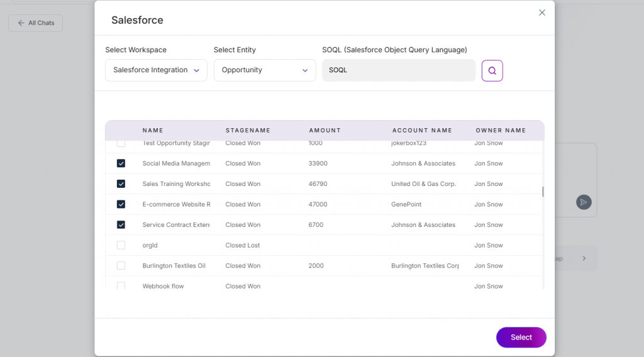Check Test Opportunity Staging row checkbox
The height and width of the screenshot is (357, 644).
pyautogui.click(x=121, y=144)
